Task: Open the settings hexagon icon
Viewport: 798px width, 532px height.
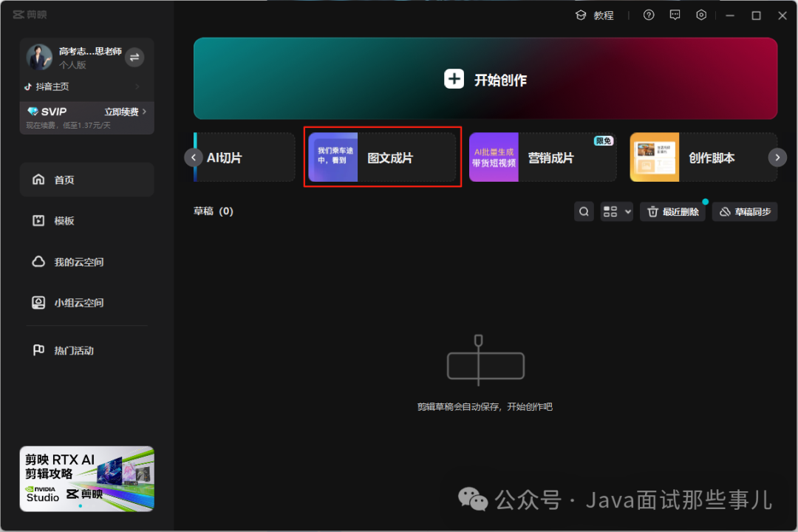Action: [701, 16]
